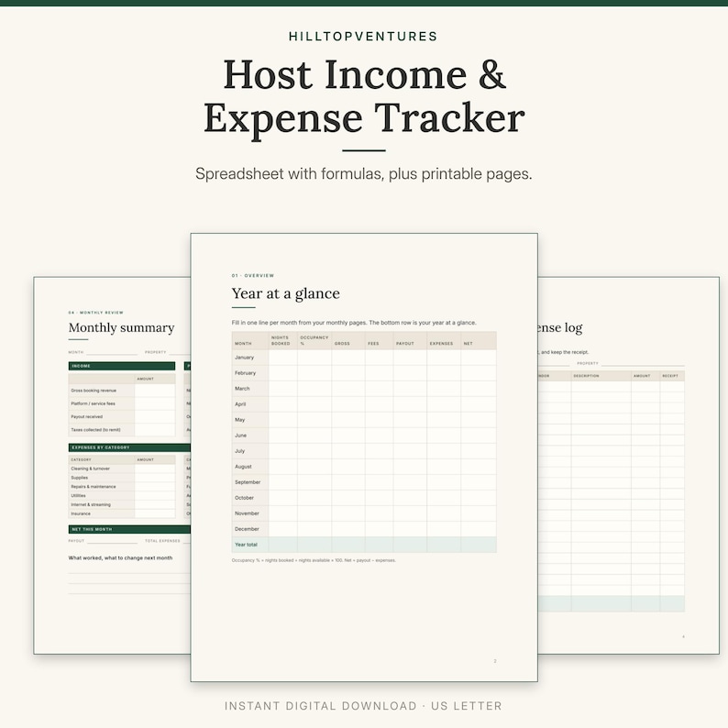728x728 pixels.
Task: Click the 'EXPENSES BY CATEGORY' section bar
Action: pos(129,447)
